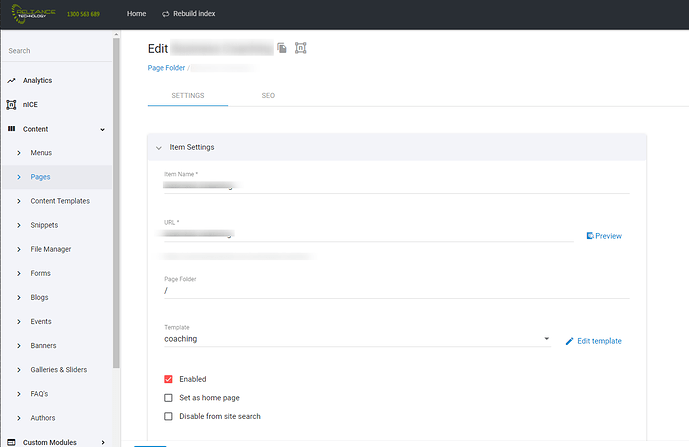689x447 pixels.
Task: Click the Item Name input field
Action: [x=396, y=186]
